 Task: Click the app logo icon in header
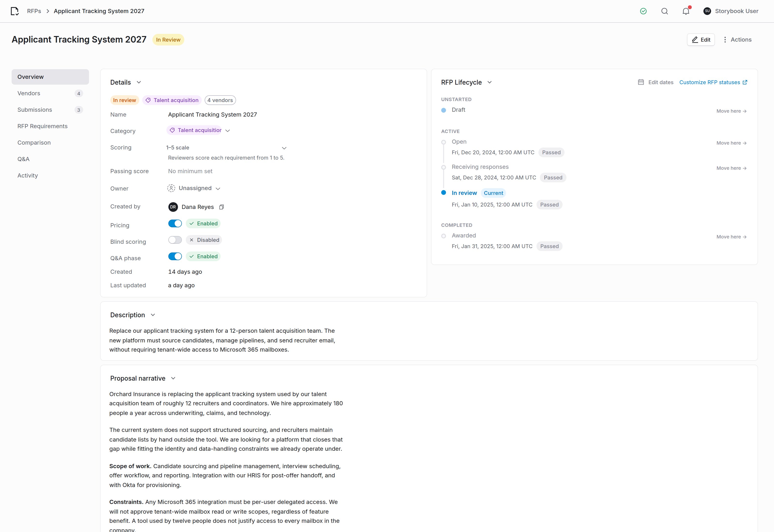15,11
